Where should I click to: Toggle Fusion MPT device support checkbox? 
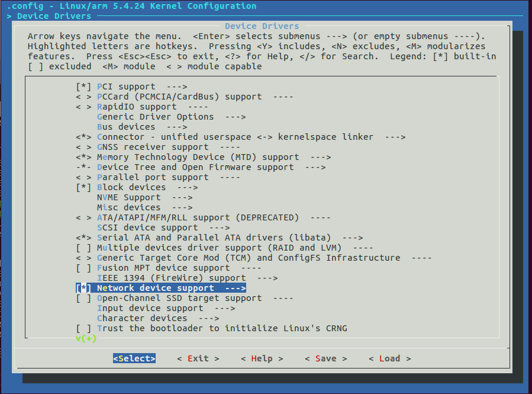(83, 268)
